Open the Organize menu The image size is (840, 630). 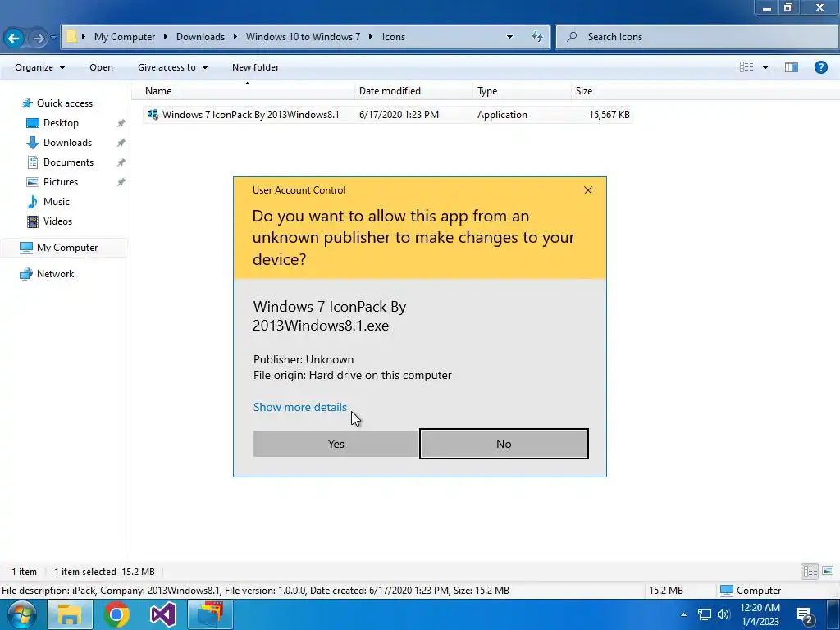tap(40, 67)
